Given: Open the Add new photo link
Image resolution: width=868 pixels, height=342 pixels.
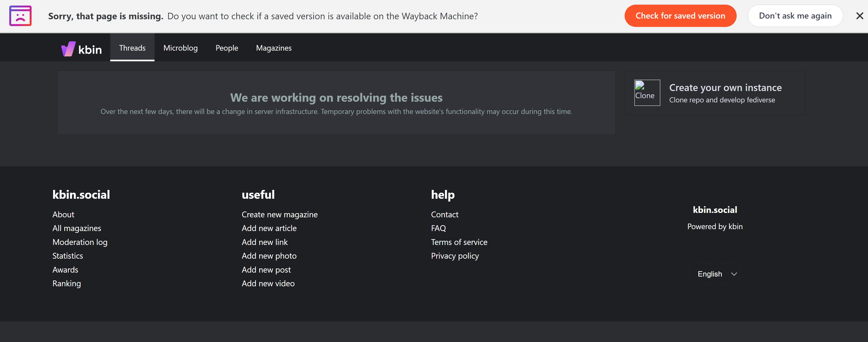Looking at the screenshot, I should click(269, 256).
